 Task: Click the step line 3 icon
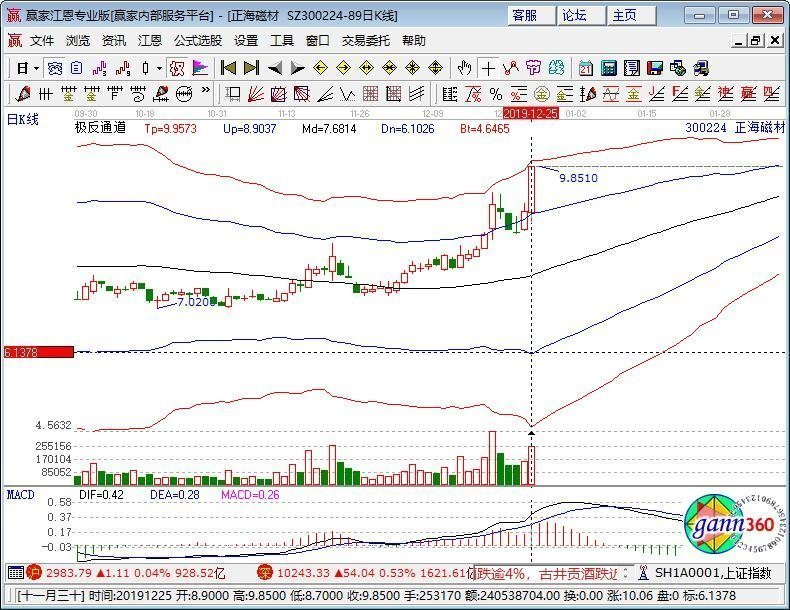pyautogui.click(x=99, y=68)
